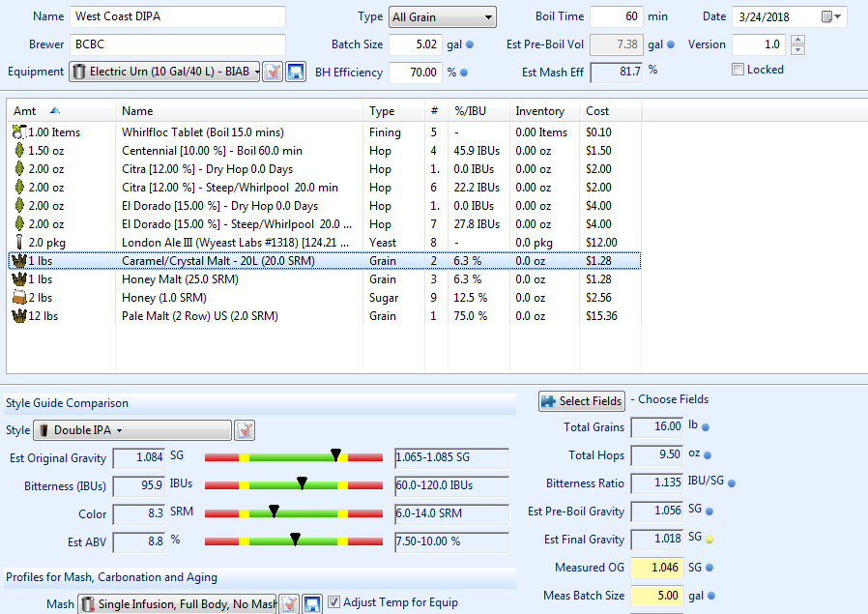
Task: Click the grain icon of Honey Malt row
Action: click(x=19, y=279)
